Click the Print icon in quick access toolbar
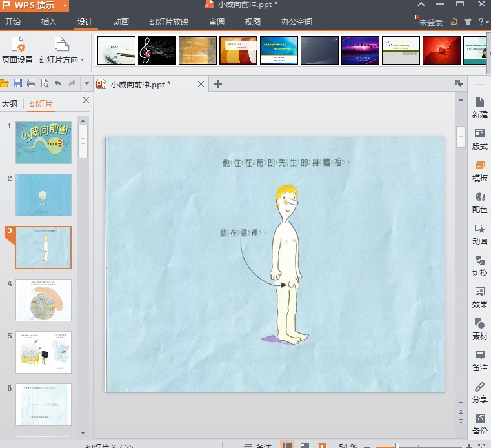The width and height of the screenshot is (491, 448). pyautogui.click(x=31, y=83)
